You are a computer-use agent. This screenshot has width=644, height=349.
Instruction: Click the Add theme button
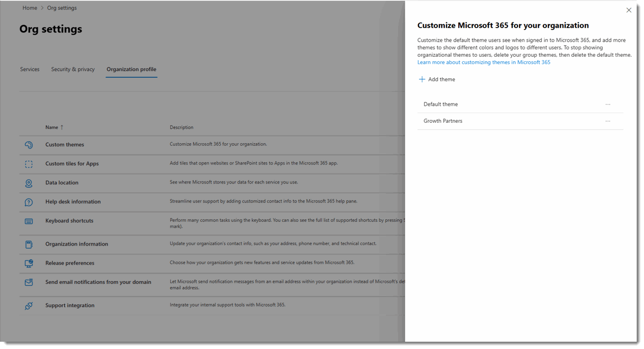click(x=437, y=79)
